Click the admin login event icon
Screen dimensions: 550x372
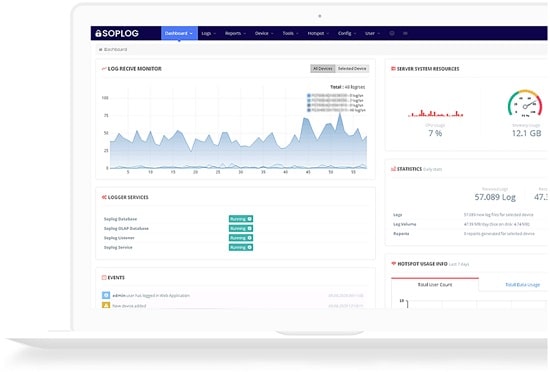(x=106, y=295)
